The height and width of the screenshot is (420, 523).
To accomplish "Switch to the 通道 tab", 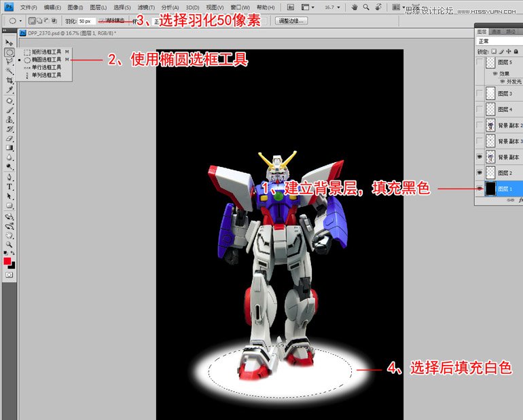I will [x=497, y=31].
